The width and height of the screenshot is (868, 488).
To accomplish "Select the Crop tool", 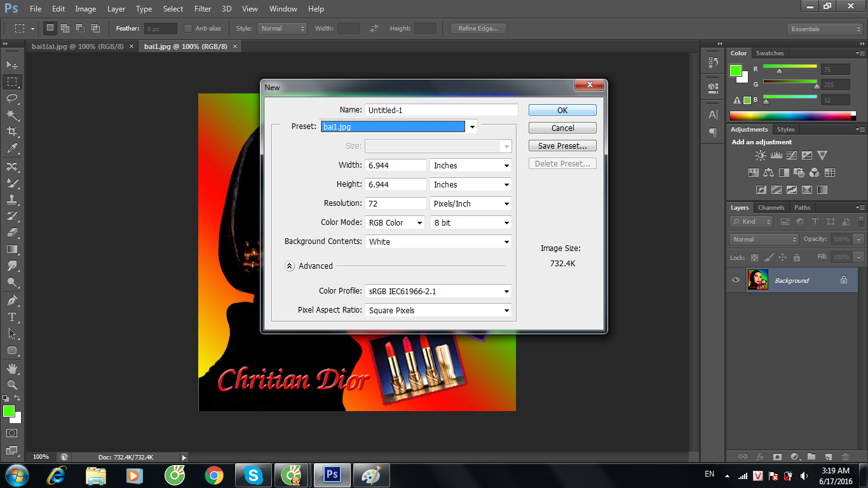I will 12,132.
